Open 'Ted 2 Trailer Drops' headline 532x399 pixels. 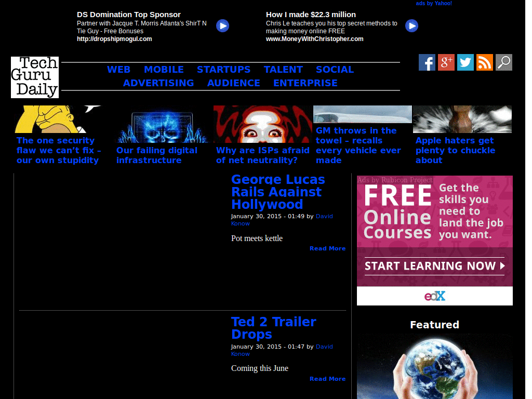point(273,328)
